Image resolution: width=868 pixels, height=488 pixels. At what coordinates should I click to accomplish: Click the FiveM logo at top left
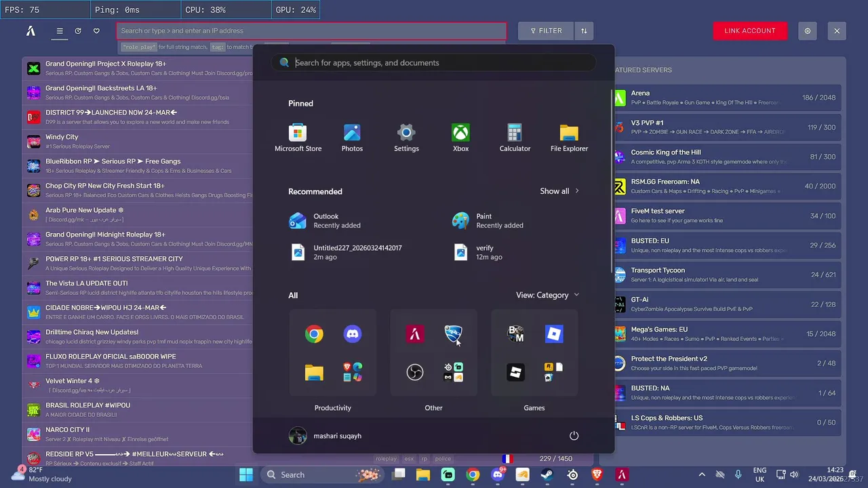tap(31, 30)
